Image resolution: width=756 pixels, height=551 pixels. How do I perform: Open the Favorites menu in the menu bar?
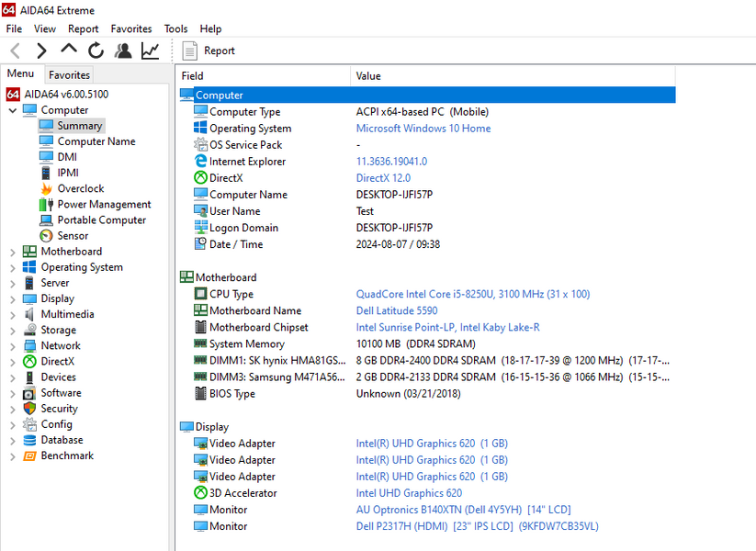pos(131,28)
